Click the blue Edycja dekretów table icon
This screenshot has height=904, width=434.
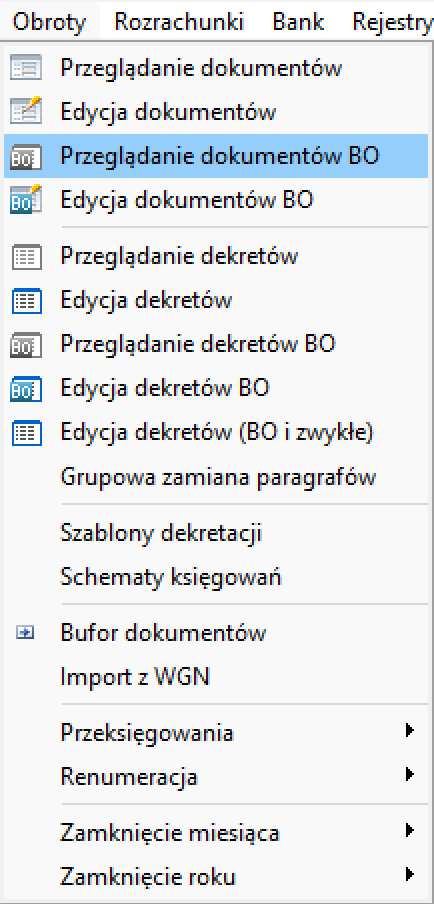pos(26,300)
